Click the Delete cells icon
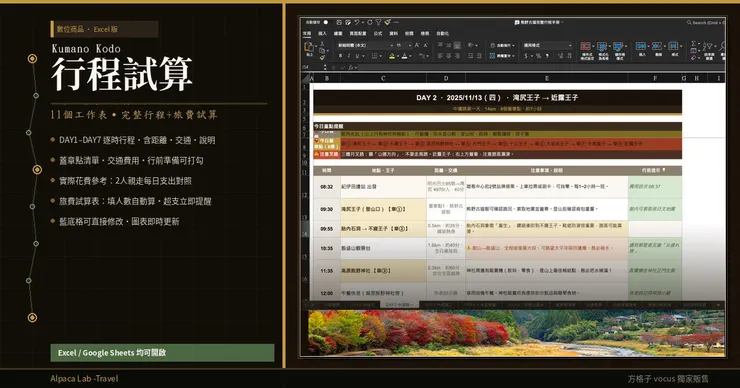 tap(657, 46)
